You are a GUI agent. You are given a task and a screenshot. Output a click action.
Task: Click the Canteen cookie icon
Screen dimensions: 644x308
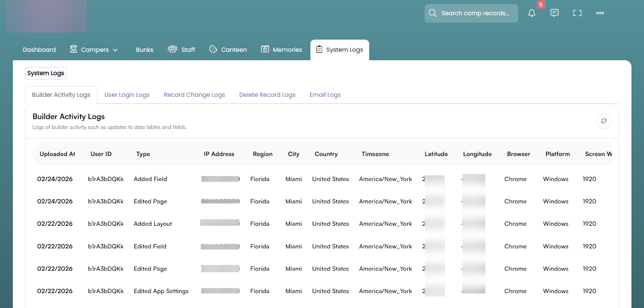point(213,49)
